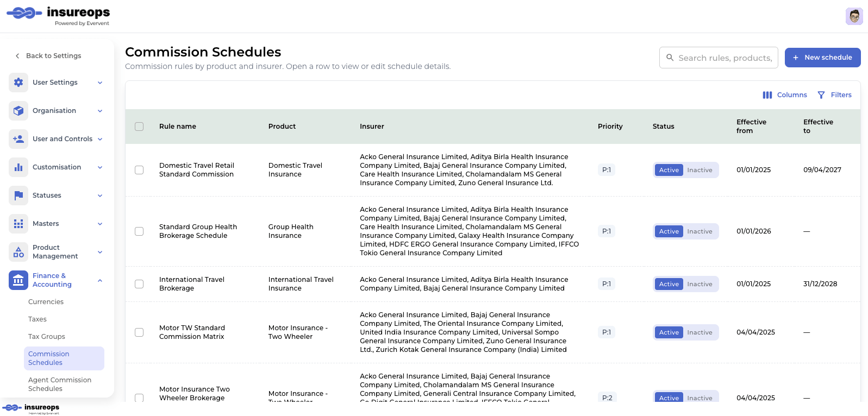Image resolution: width=868 pixels, height=416 pixels.
Task: Set Standard Group Health schedule to Inactive
Action: click(700, 231)
